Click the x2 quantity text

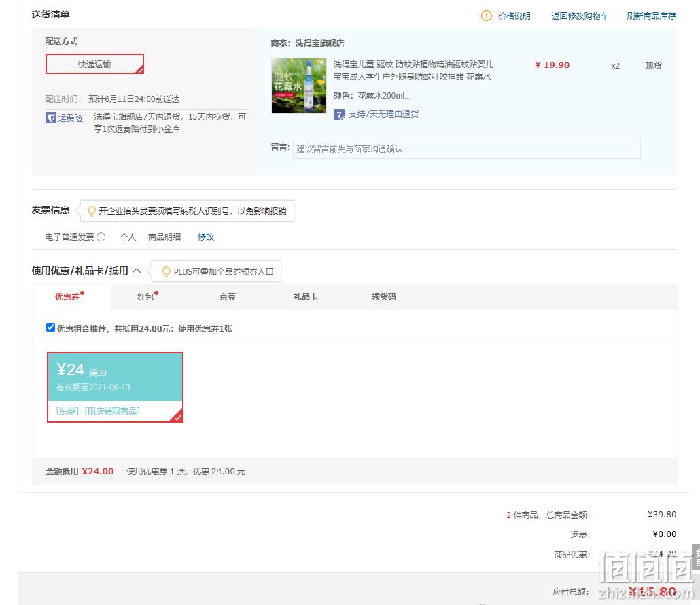point(615,66)
